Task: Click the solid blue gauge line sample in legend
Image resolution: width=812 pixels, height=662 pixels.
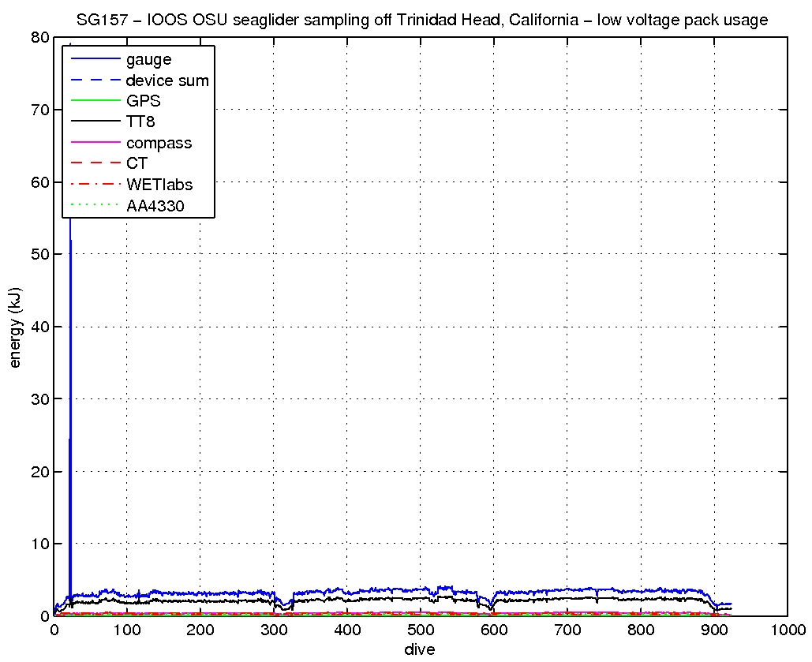Action: [x=95, y=59]
